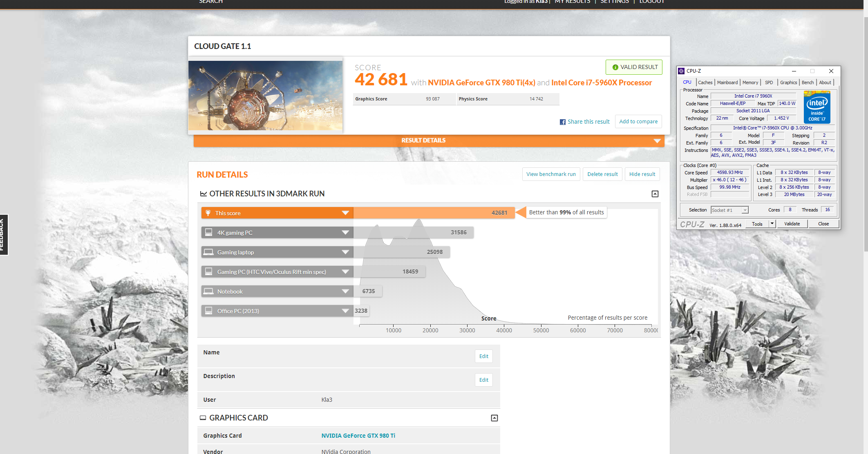The width and height of the screenshot is (868, 454).
Task: Click the card icon beside Graphics Card heading
Action: pyautogui.click(x=203, y=418)
